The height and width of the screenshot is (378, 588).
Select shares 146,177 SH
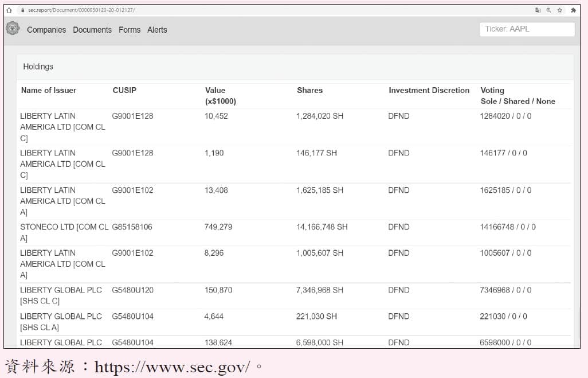pyautogui.click(x=316, y=153)
